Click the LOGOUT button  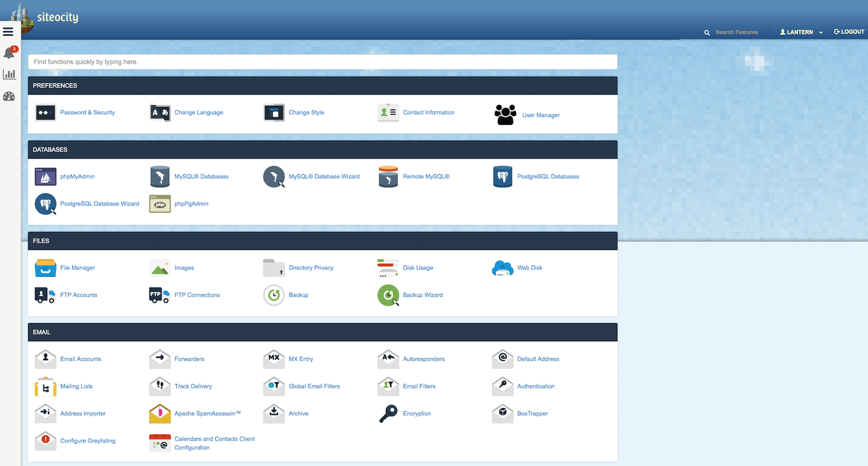pyautogui.click(x=849, y=32)
